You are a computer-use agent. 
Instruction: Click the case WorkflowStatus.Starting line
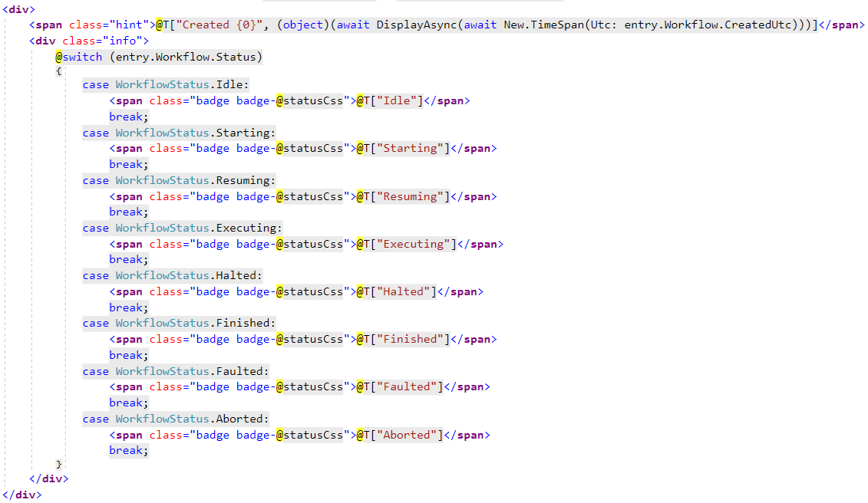(x=179, y=133)
